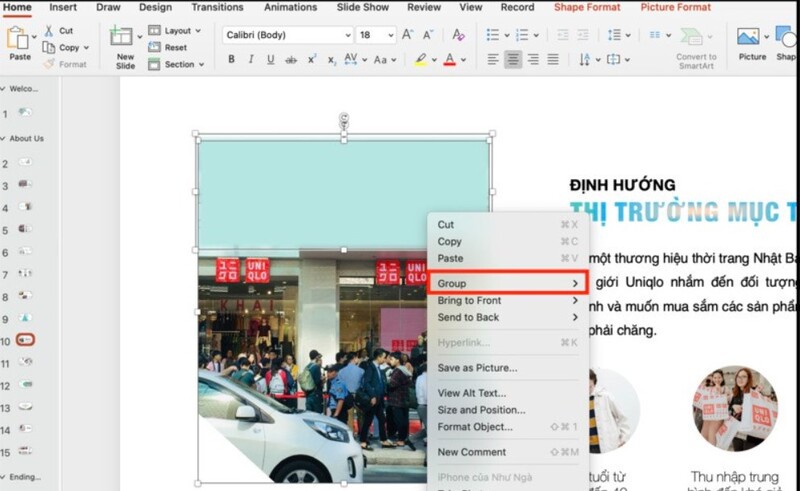Click the red font color button

click(x=449, y=60)
